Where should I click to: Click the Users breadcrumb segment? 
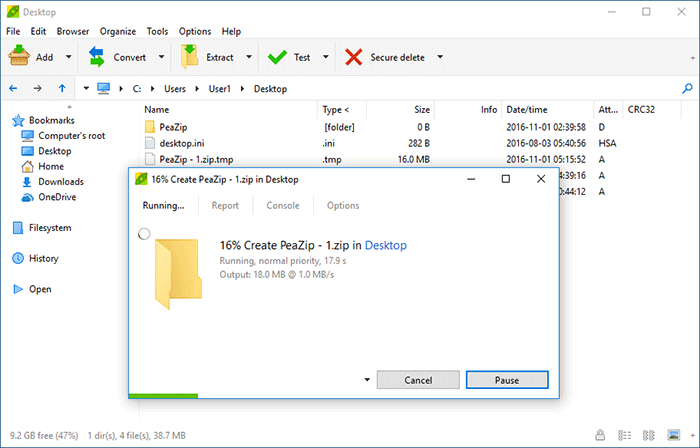click(175, 89)
